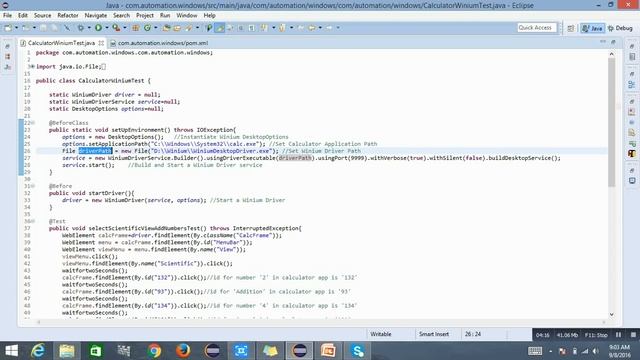This screenshot has width=640, height=360.
Task: Open Google Chrome from taskbar
Action: pos(154,351)
